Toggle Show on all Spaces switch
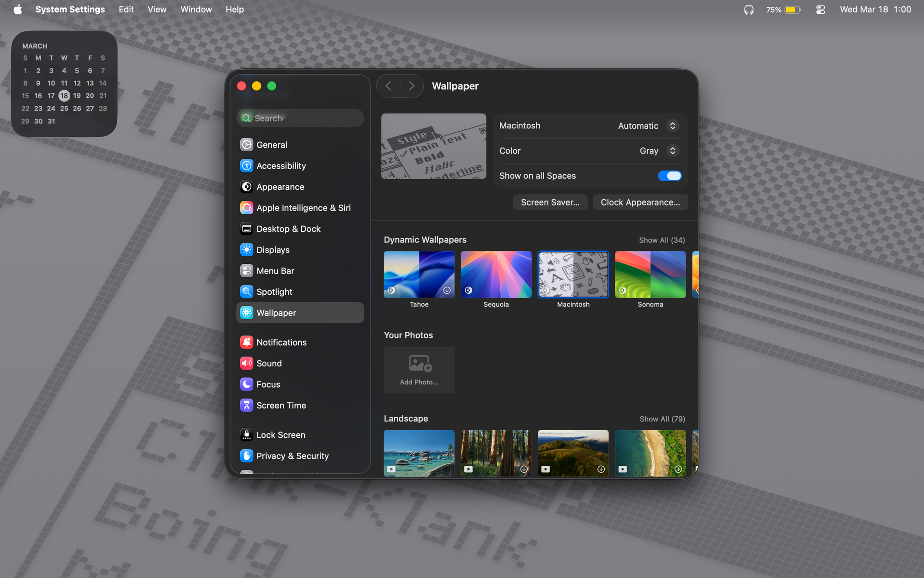This screenshot has width=924, height=578. click(669, 176)
